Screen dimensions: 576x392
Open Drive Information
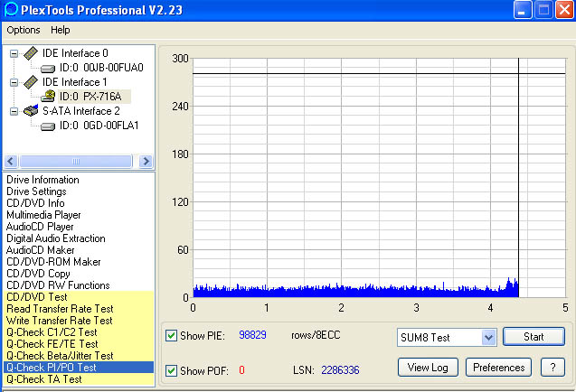42,180
